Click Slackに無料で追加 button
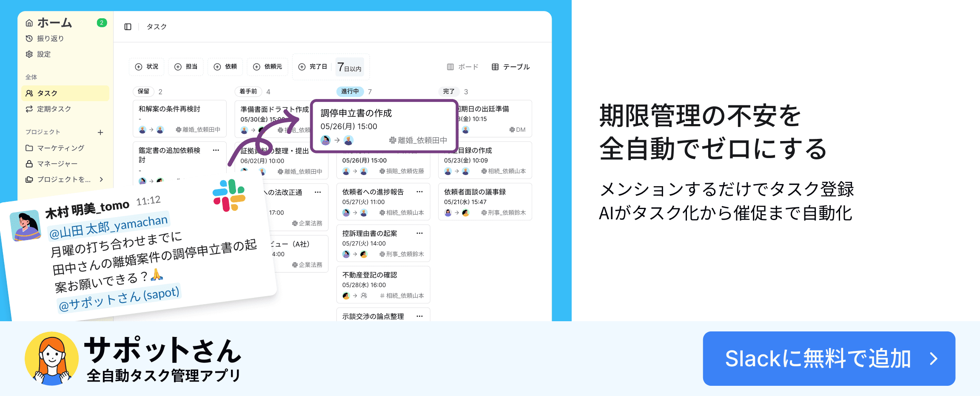This screenshot has width=980, height=396. click(829, 359)
